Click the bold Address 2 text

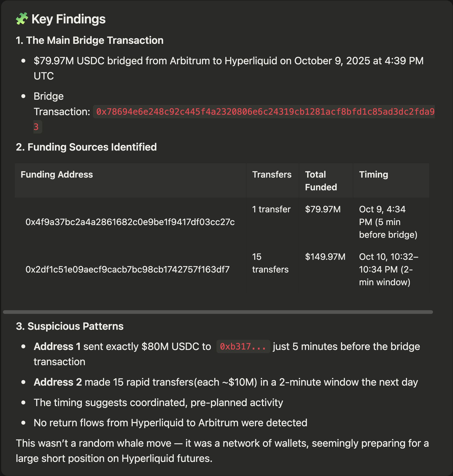(58, 382)
